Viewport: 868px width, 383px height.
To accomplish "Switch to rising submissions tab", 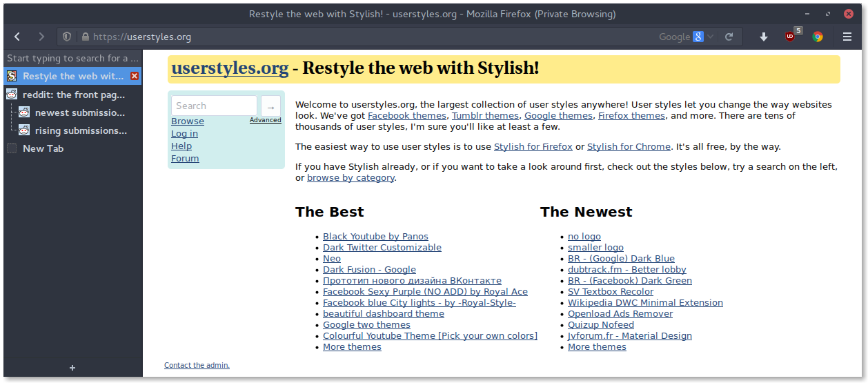I will (x=72, y=130).
